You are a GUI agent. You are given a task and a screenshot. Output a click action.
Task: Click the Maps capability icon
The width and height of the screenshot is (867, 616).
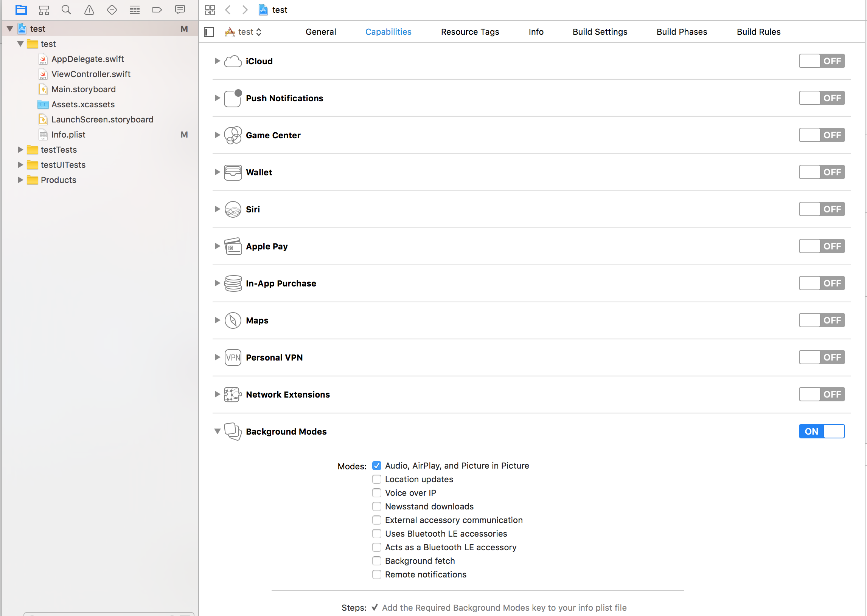pyautogui.click(x=232, y=320)
